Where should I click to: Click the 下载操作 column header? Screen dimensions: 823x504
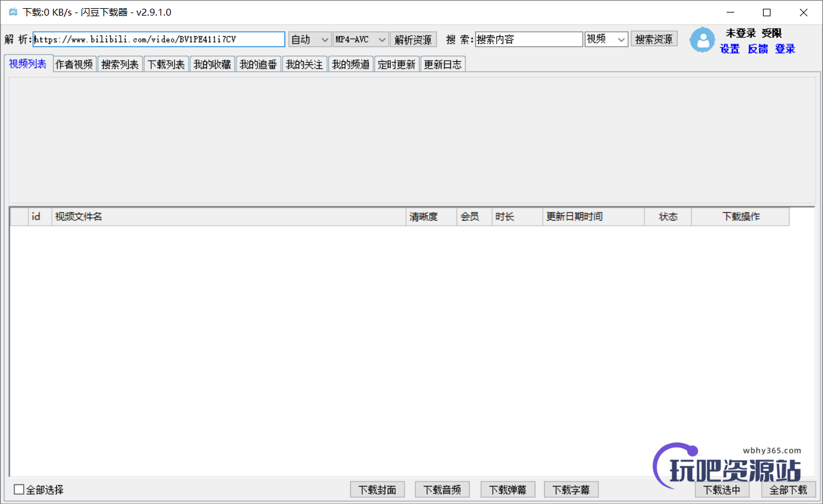point(740,216)
